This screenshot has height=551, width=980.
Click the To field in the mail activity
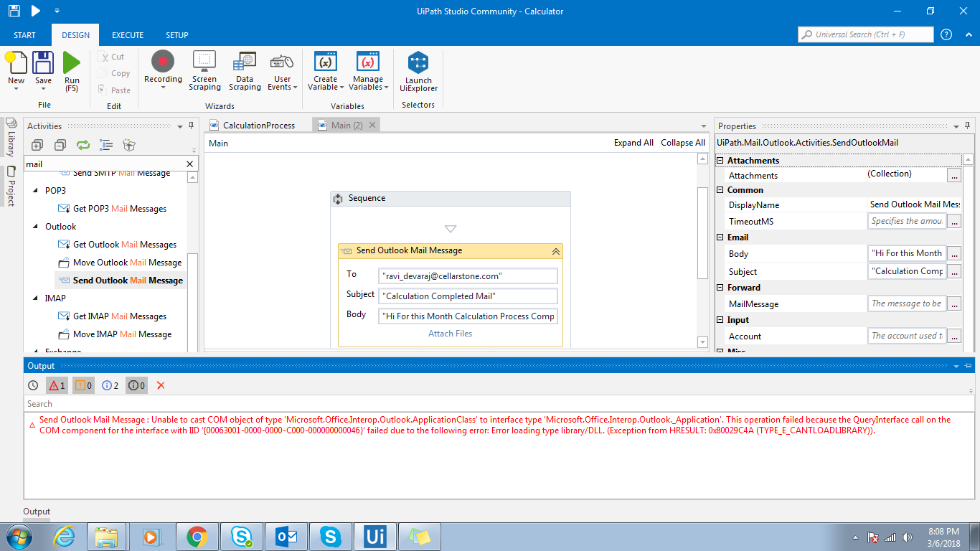(x=468, y=276)
